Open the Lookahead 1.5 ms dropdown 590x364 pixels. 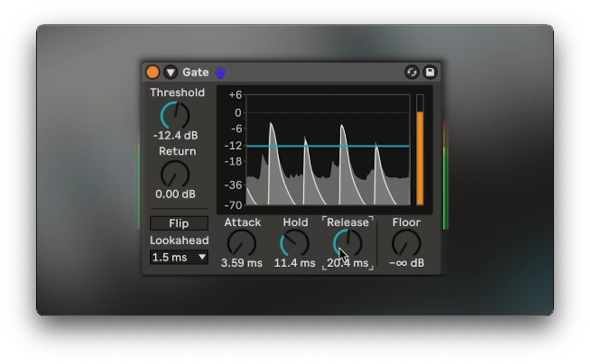(x=179, y=257)
